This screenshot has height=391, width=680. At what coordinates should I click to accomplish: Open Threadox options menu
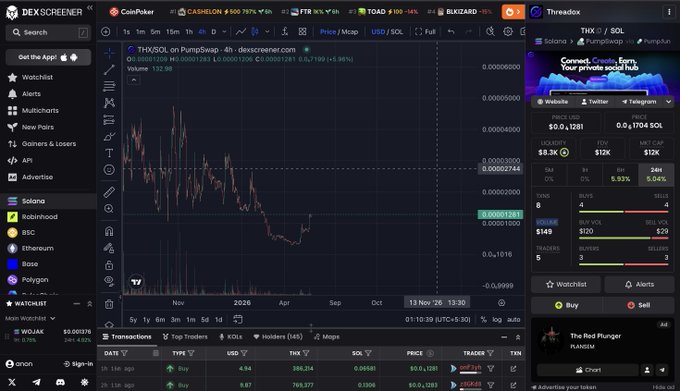(669, 12)
